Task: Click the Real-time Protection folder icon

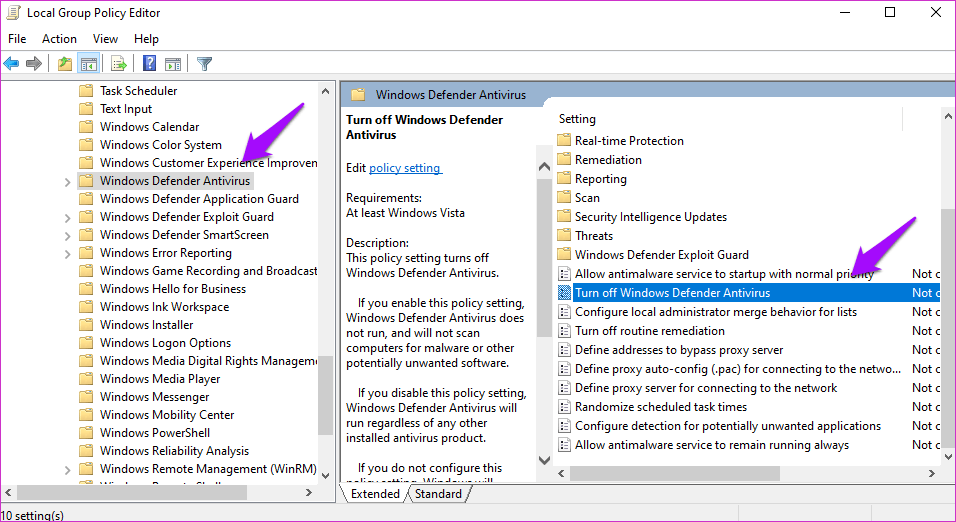Action: [x=564, y=140]
